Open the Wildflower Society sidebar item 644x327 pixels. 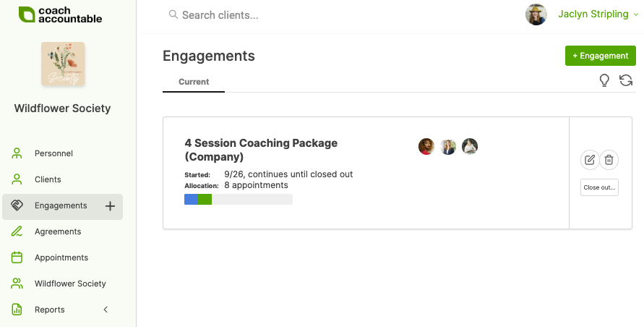tap(70, 284)
